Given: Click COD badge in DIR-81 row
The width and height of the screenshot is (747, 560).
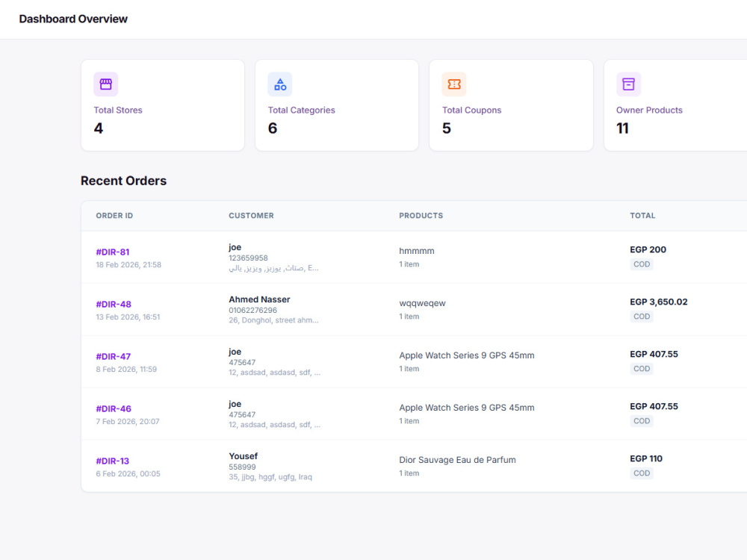Looking at the screenshot, I should click(x=641, y=264).
